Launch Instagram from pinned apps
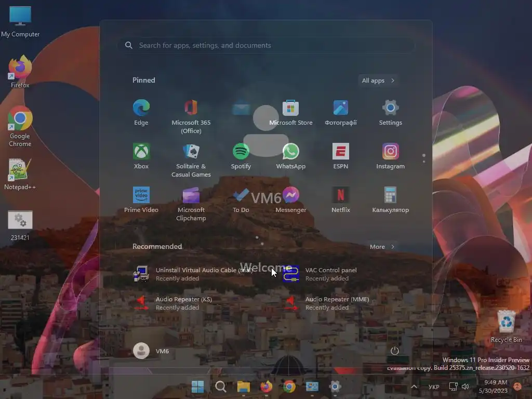The width and height of the screenshot is (532, 399). pos(391,156)
